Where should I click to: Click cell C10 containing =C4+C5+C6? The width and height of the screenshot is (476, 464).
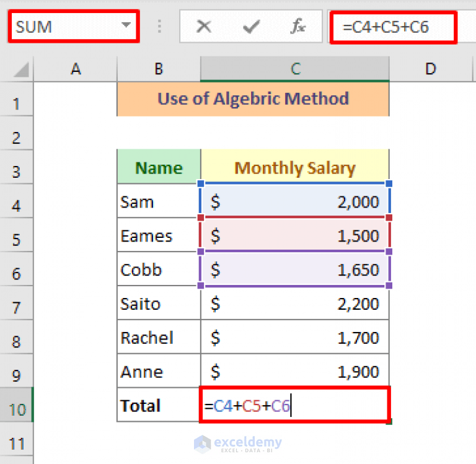(x=295, y=405)
